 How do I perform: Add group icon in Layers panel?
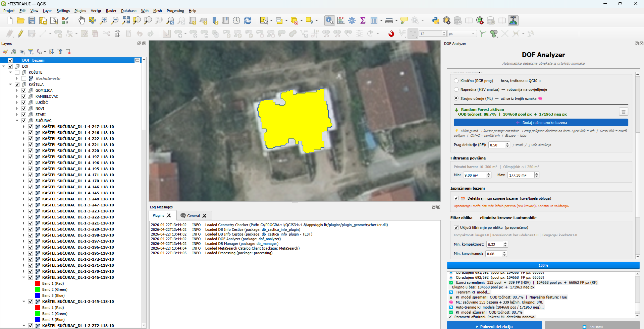[14, 52]
